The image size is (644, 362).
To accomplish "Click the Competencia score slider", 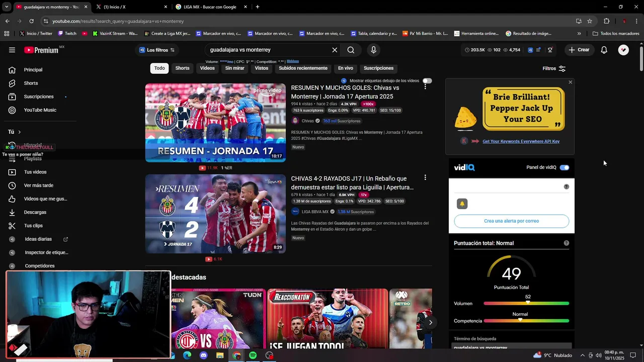I will click(x=526, y=321).
